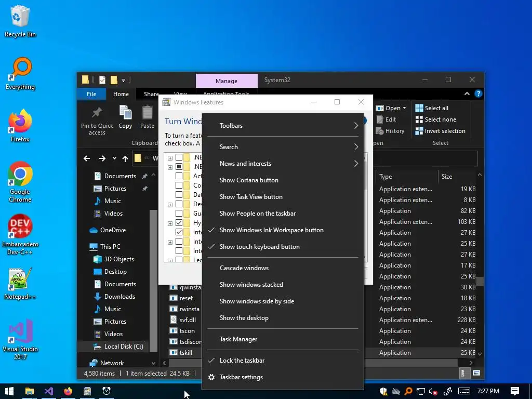Uncheck the 'Hy' feature checkbox

pyautogui.click(x=179, y=222)
